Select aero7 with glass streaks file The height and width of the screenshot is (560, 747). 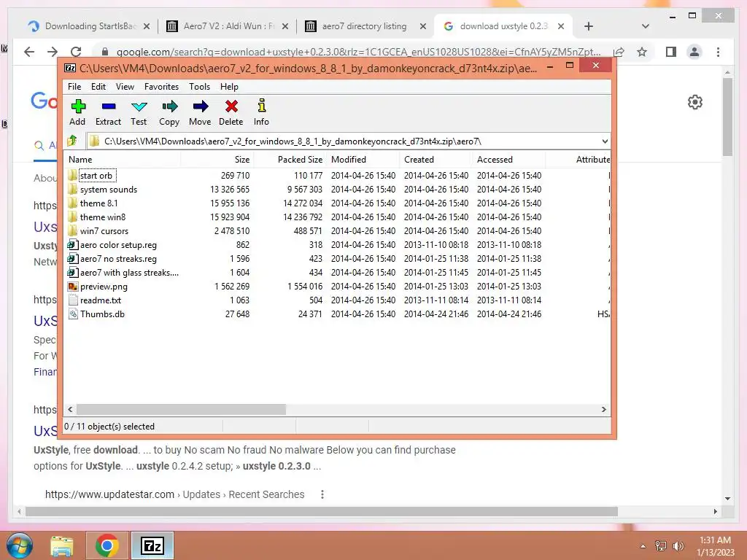pos(123,273)
